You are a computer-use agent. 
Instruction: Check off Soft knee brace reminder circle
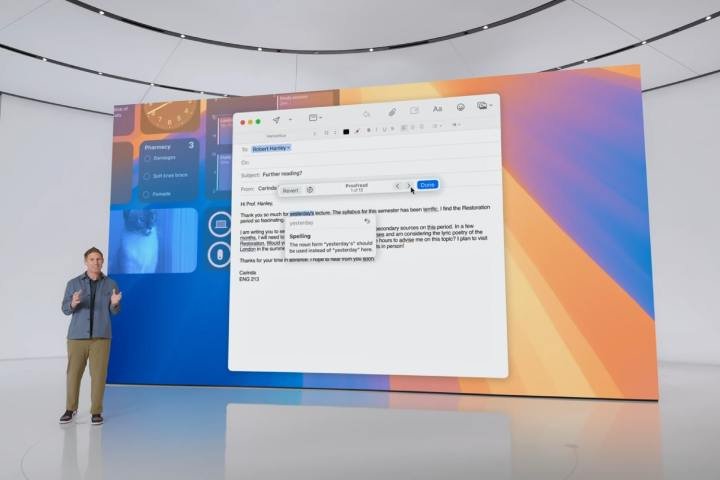(147, 176)
